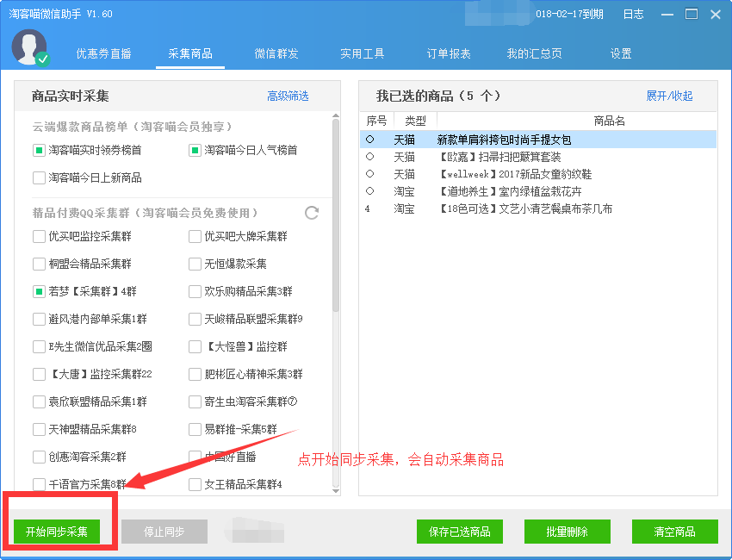Image resolution: width=732 pixels, height=560 pixels.
Task: Click scroll down arrow of group list
Action: tap(336, 490)
